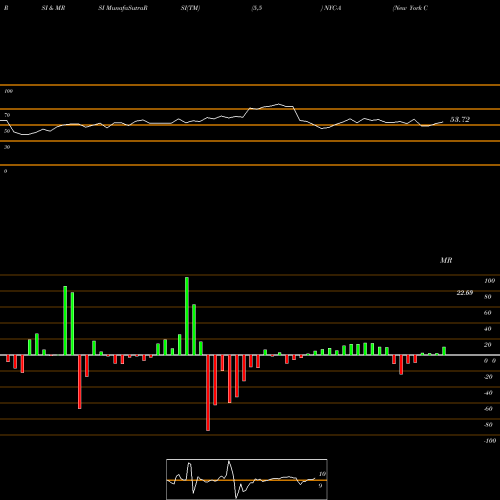
Task: Click the -60 label on MR axis
Action: point(488,409)
